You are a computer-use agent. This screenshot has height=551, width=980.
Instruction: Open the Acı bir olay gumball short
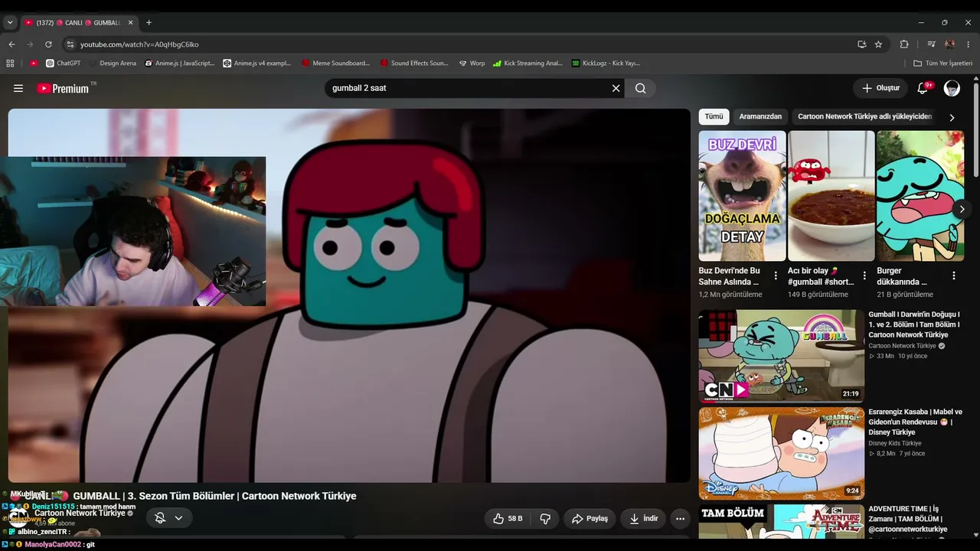[x=831, y=196]
